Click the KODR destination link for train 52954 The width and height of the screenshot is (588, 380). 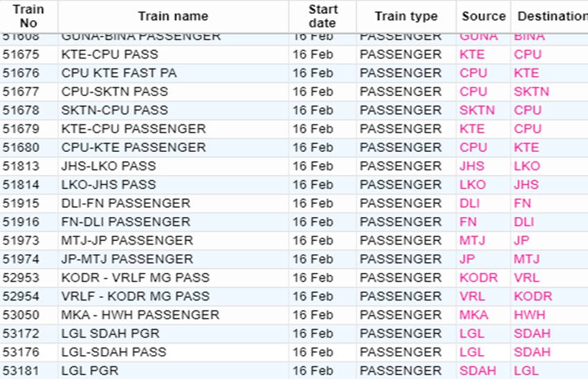point(533,296)
